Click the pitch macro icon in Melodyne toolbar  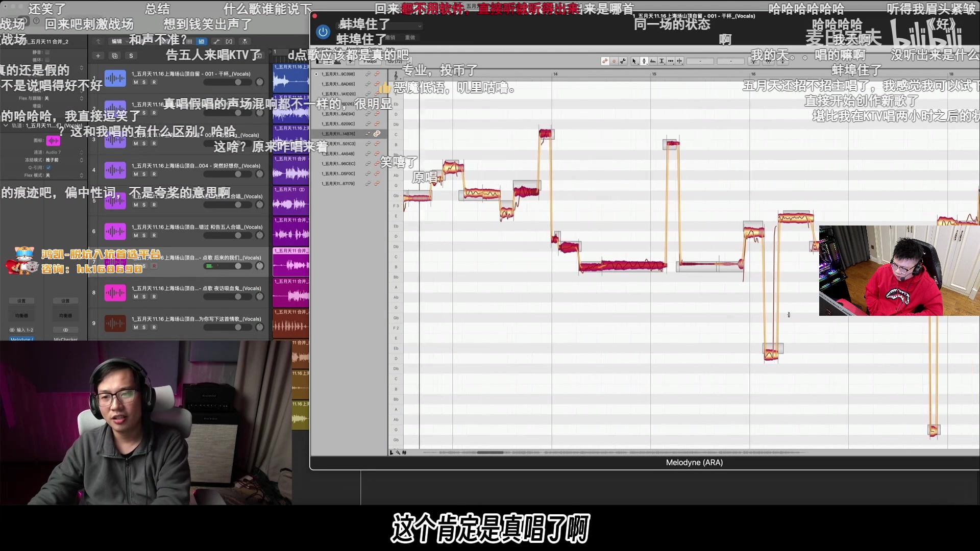[x=754, y=61]
